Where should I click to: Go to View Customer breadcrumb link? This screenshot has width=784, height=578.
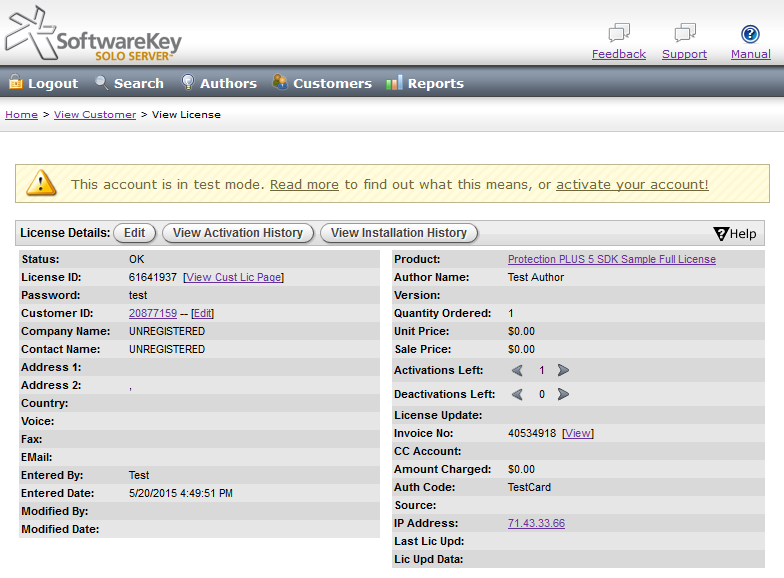95,115
